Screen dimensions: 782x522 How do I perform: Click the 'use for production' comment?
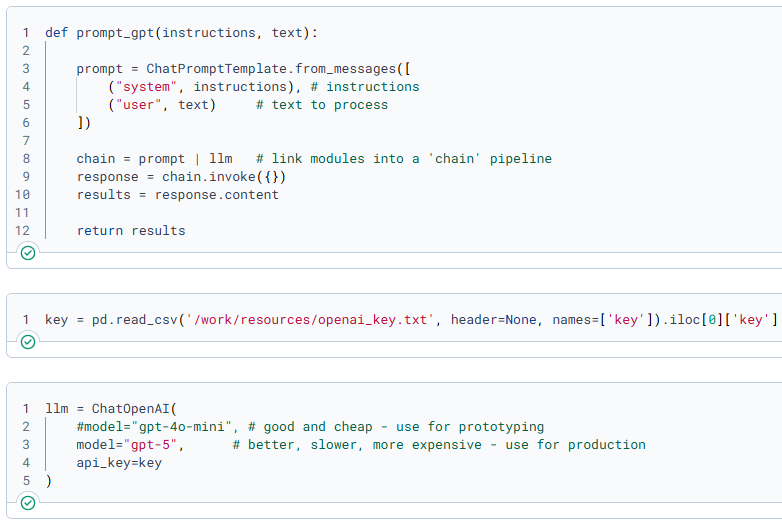575,445
